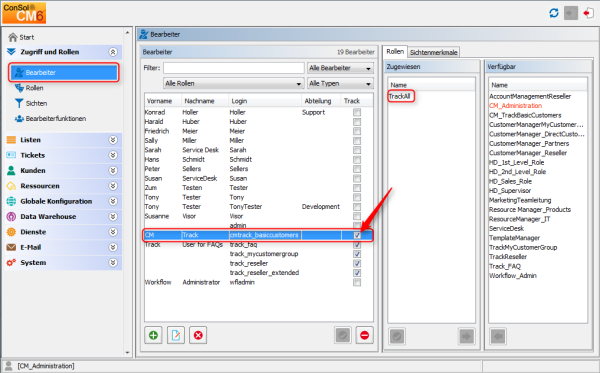
Task: Open the Start home icon
Action: coord(13,37)
